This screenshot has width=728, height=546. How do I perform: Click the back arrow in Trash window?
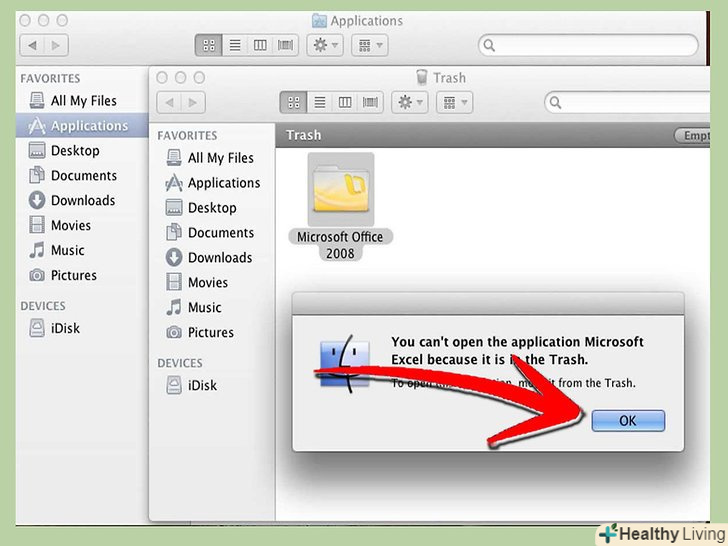[169, 103]
